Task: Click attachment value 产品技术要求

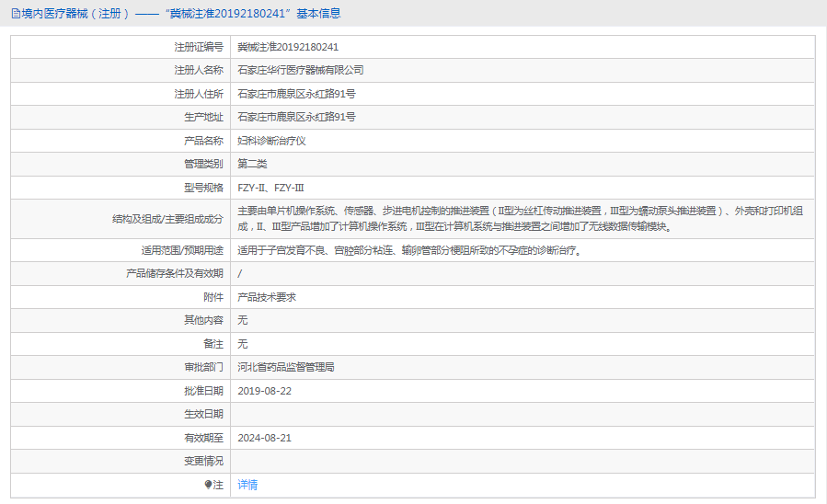Action: 267,297
